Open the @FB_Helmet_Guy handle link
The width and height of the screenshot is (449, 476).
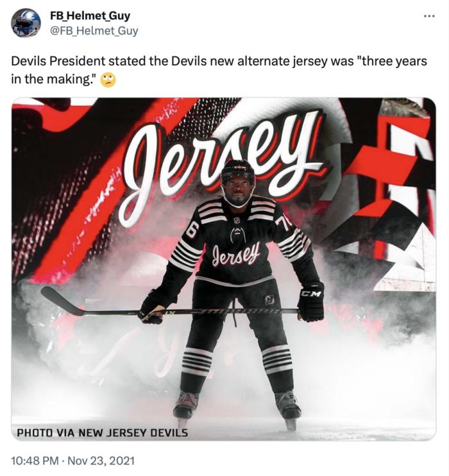[94, 31]
